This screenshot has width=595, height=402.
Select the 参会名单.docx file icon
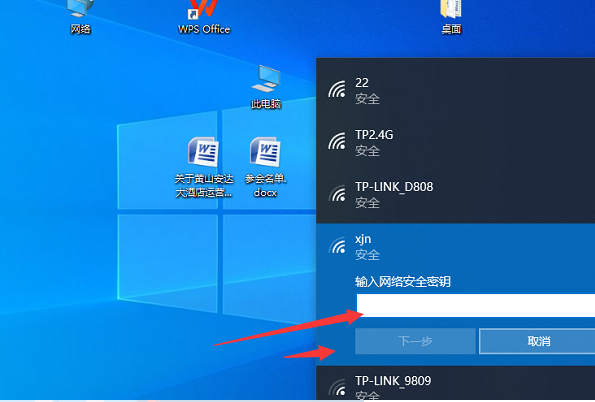coord(266,167)
